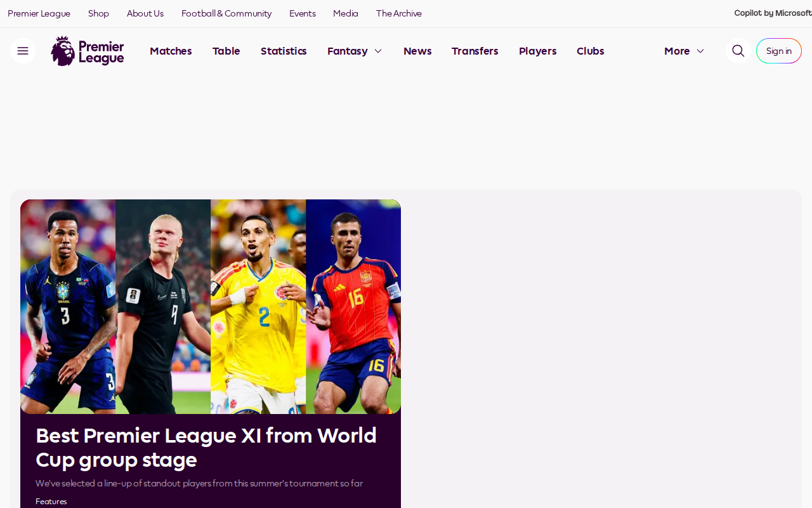This screenshot has height=508, width=812.
Task: Go to the Events link
Action: point(303,13)
